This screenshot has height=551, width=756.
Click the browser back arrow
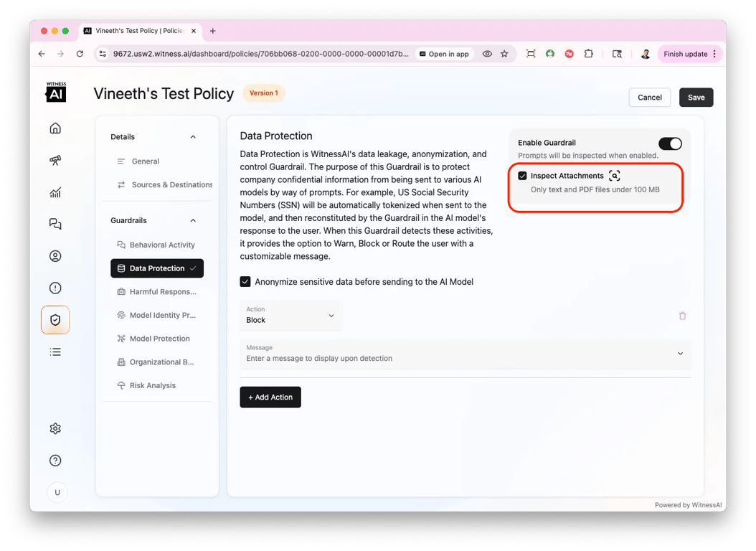(x=42, y=54)
